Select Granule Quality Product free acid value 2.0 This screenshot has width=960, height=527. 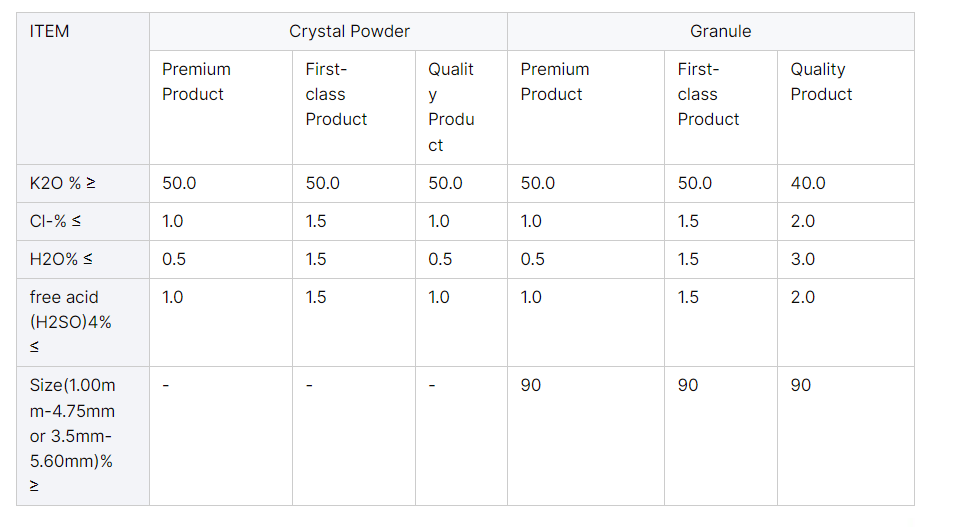pyautogui.click(x=803, y=298)
